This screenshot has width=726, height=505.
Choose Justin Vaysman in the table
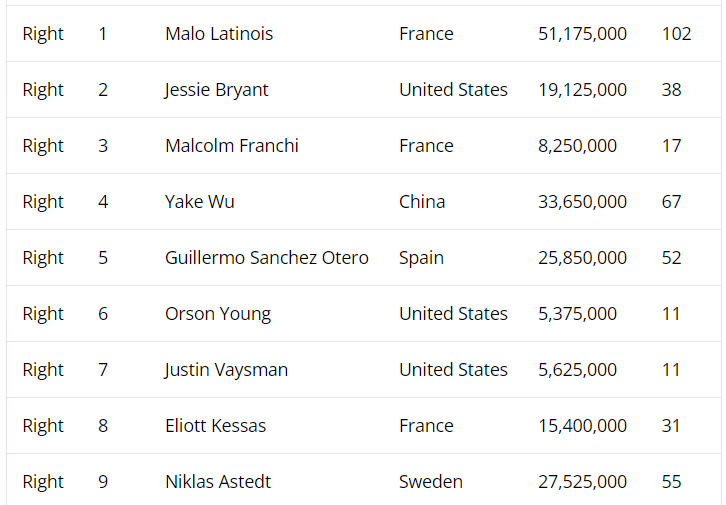pyautogui.click(x=226, y=370)
